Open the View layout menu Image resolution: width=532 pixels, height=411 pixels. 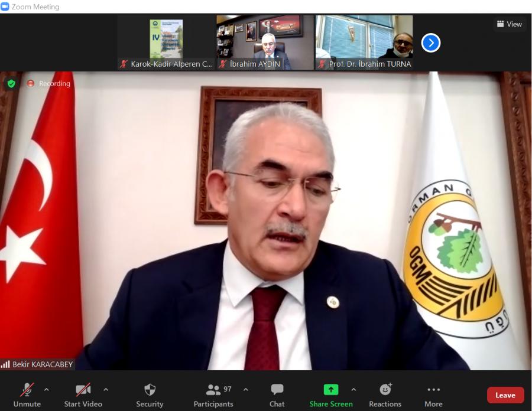[x=510, y=24]
